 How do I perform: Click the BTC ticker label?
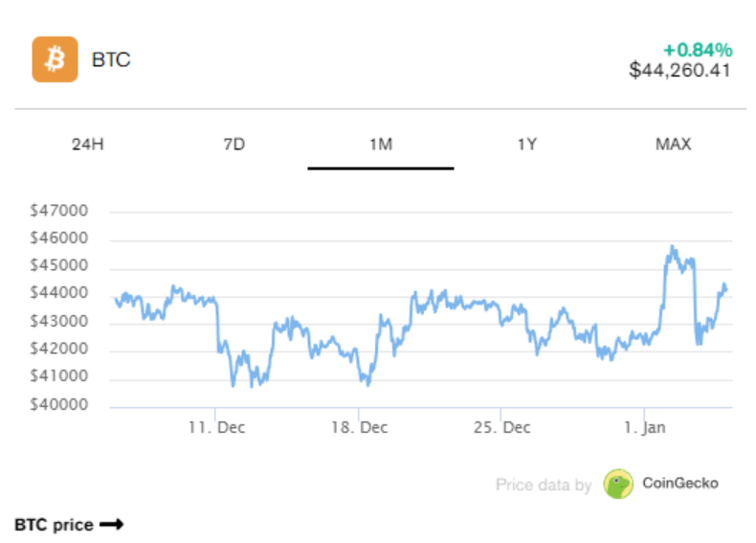[x=111, y=59]
